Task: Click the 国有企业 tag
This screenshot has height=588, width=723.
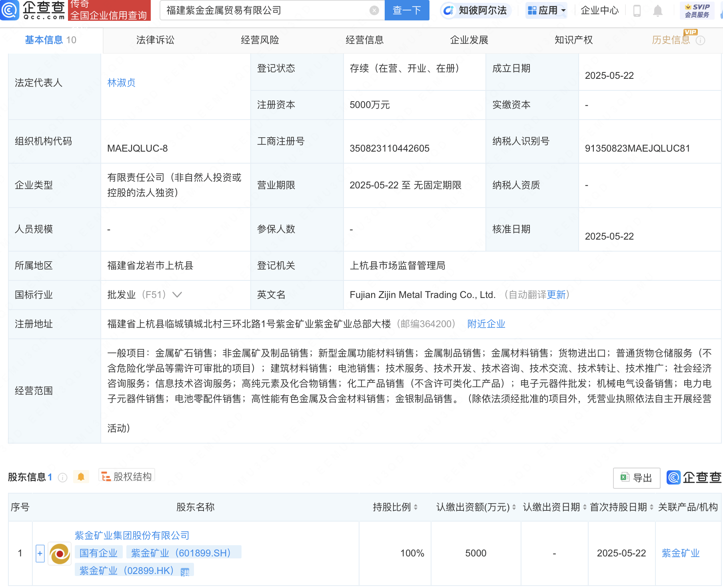Action: (x=98, y=553)
